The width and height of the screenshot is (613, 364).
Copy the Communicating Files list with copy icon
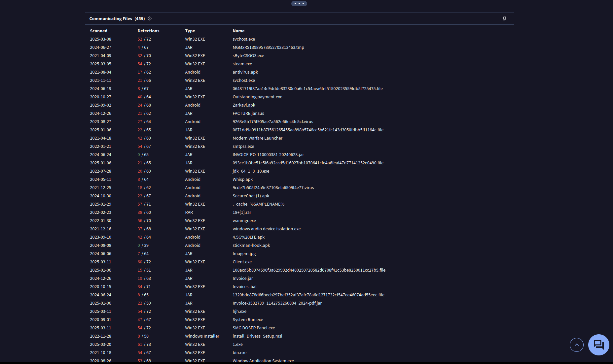pos(504,19)
